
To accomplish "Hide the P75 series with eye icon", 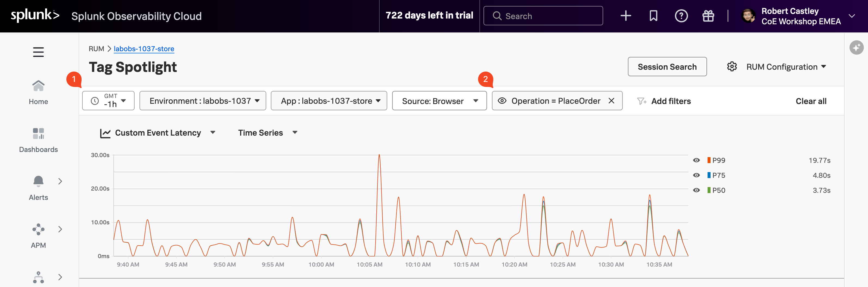I will [x=696, y=175].
